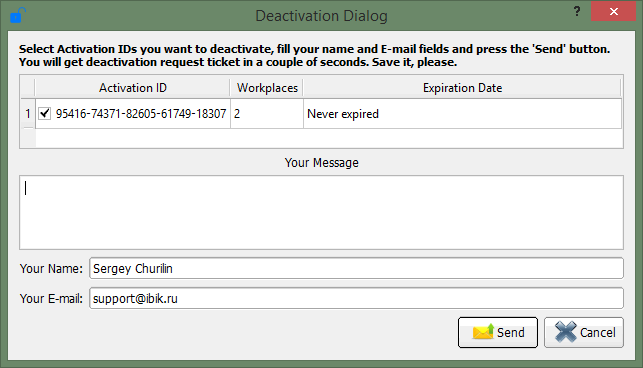Image resolution: width=643 pixels, height=368 pixels.
Task: Cancel the deactivation dialog
Action: tap(584, 332)
